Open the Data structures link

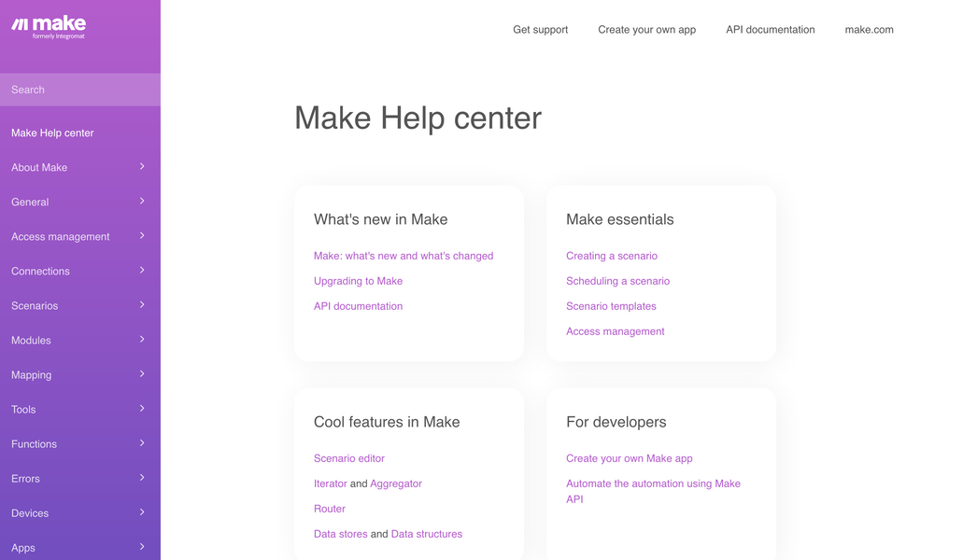pyautogui.click(x=426, y=534)
